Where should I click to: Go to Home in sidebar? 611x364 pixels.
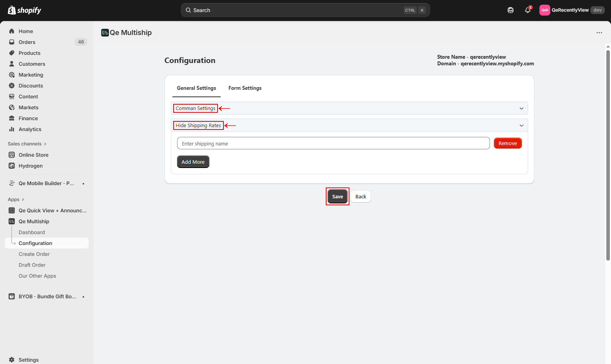26,31
